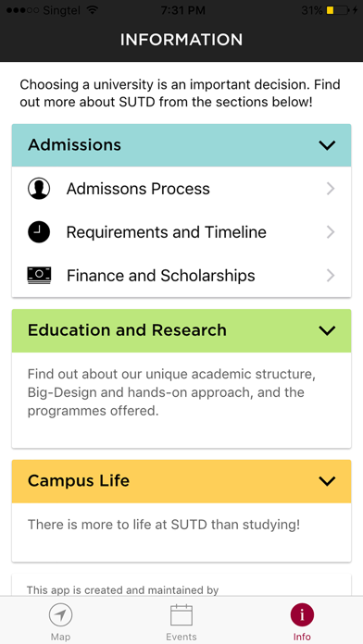Switch to the Map tab label
The height and width of the screenshot is (644, 363).
coord(60,637)
